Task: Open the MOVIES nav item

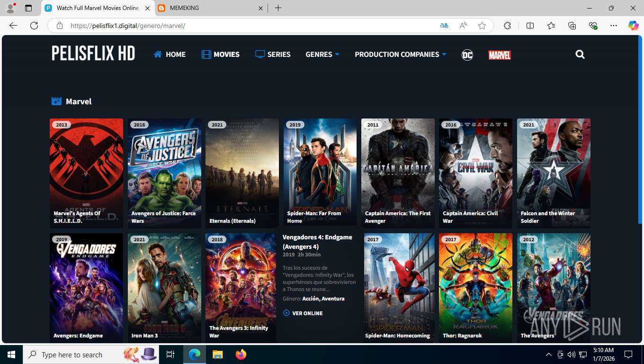Action: tap(220, 55)
